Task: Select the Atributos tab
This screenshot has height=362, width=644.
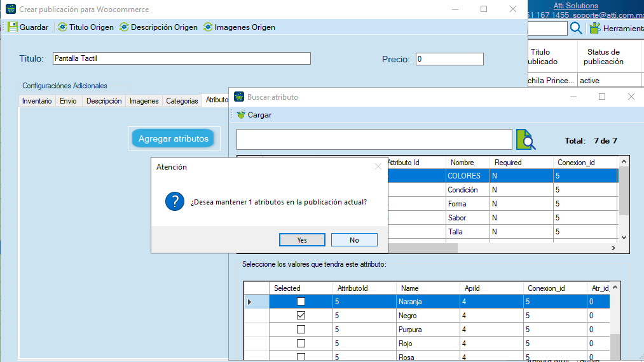Action: (x=216, y=100)
